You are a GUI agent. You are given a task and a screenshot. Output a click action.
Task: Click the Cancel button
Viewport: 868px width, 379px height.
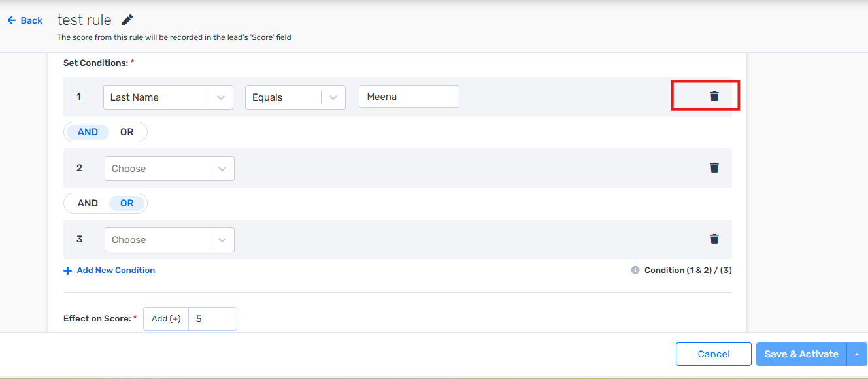coord(714,354)
